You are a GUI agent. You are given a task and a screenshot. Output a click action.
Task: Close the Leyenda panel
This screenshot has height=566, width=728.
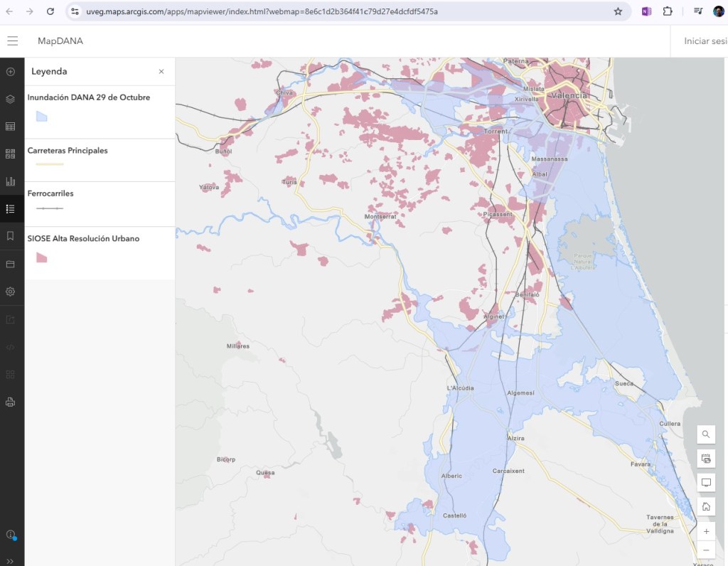[x=161, y=72]
